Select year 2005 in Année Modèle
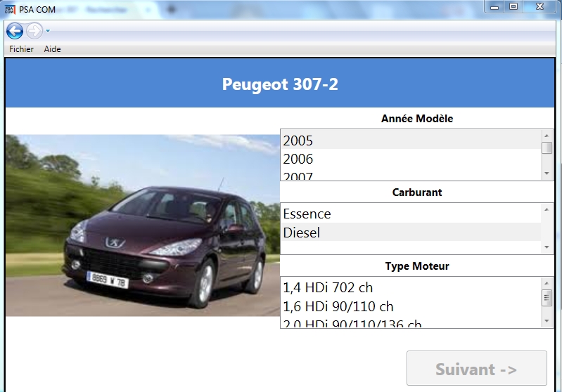562x392 pixels. (x=411, y=141)
